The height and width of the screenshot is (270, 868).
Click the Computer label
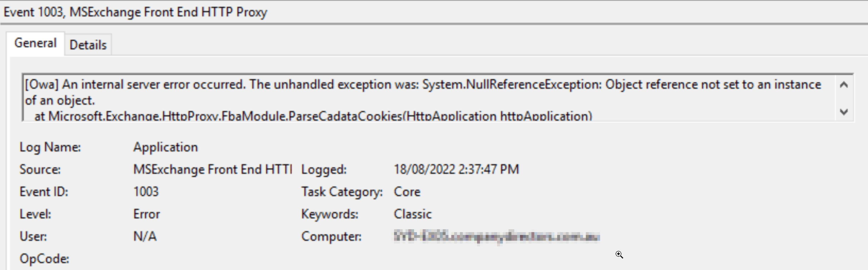pyautogui.click(x=331, y=236)
